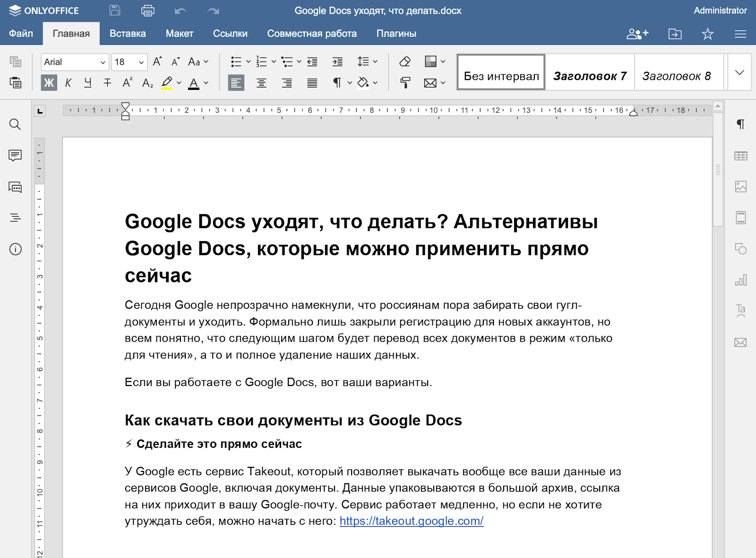Viewport: 756px width, 558px height.
Task: Switch to Совместная работа tab
Action: tap(312, 34)
